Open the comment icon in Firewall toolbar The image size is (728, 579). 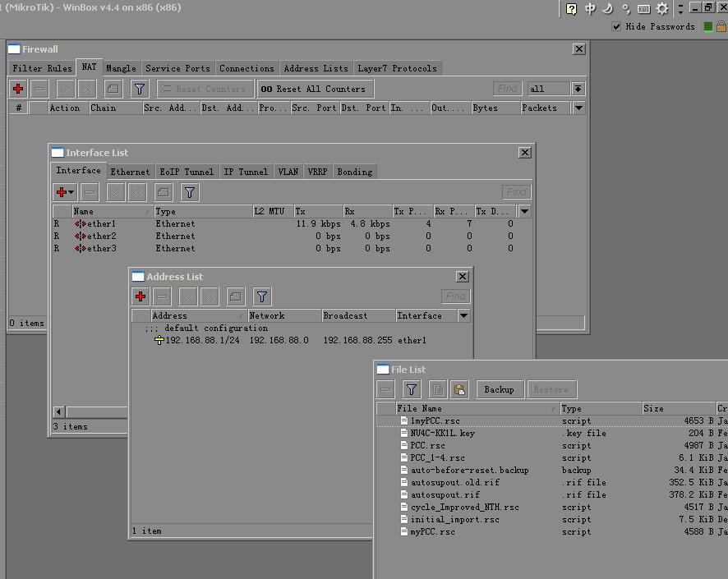pos(113,89)
